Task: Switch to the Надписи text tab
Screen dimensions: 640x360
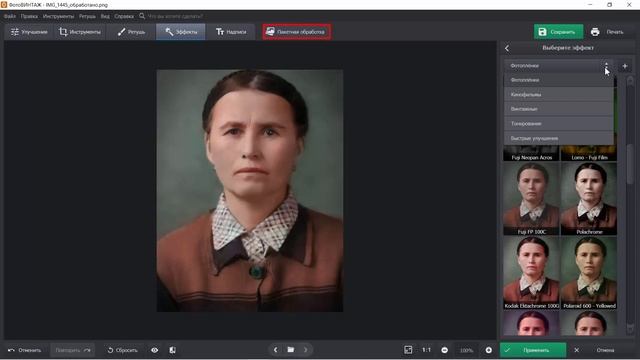Action: click(x=231, y=32)
